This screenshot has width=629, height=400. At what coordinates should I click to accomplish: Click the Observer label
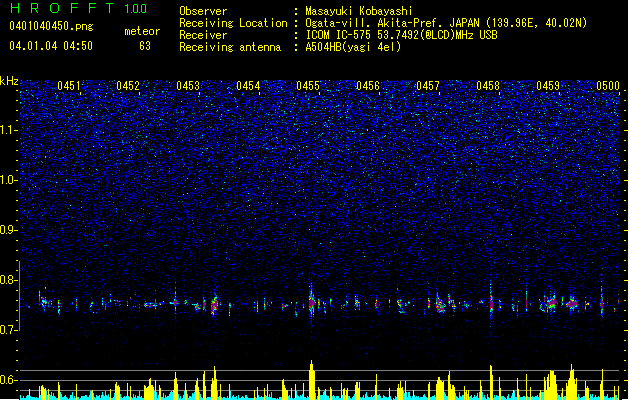(203, 11)
